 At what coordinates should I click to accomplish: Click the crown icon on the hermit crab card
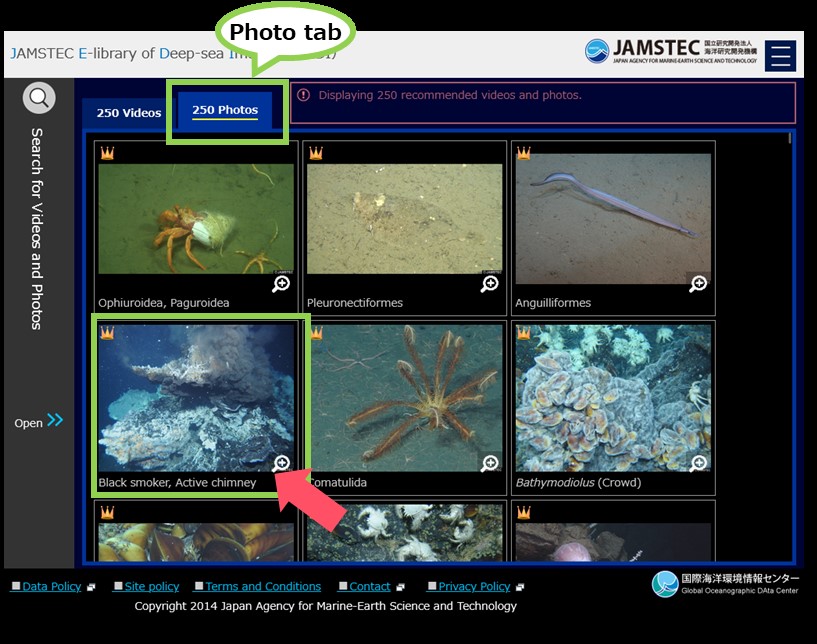[107, 153]
